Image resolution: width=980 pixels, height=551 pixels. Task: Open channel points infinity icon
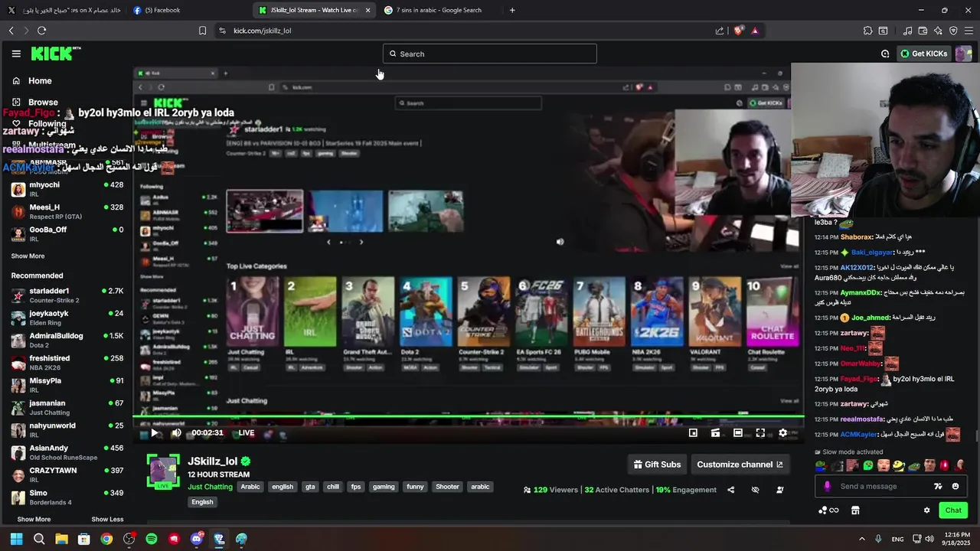(x=828, y=510)
